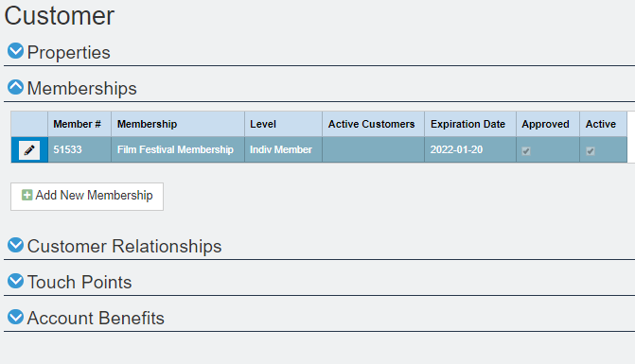The height and width of the screenshot is (364, 635).
Task: Sort by Expiration Date column header
Action: pyautogui.click(x=467, y=124)
